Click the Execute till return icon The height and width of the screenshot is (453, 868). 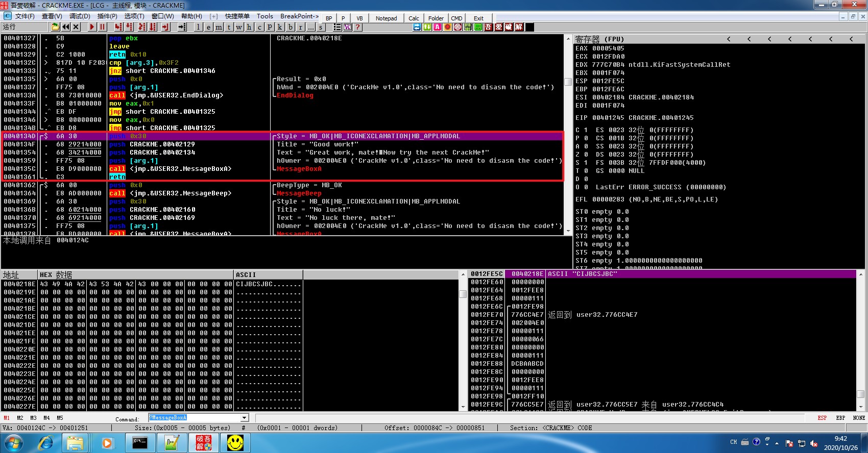[165, 27]
